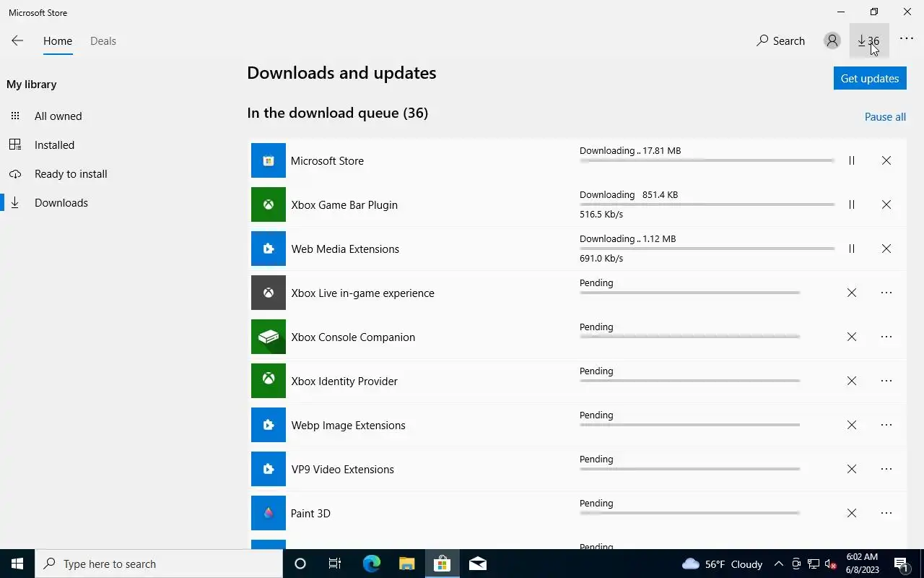Image resolution: width=924 pixels, height=578 pixels.
Task: Cancel the Microsoft Store download
Action: (886, 160)
